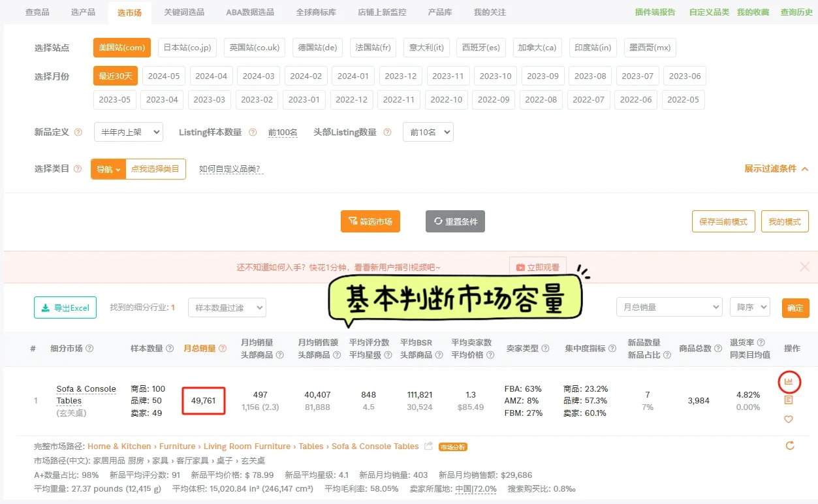The height and width of the screenshot is (504, 818).
Task: Choose the 西班牙(es) site
Action: (481, 47)
